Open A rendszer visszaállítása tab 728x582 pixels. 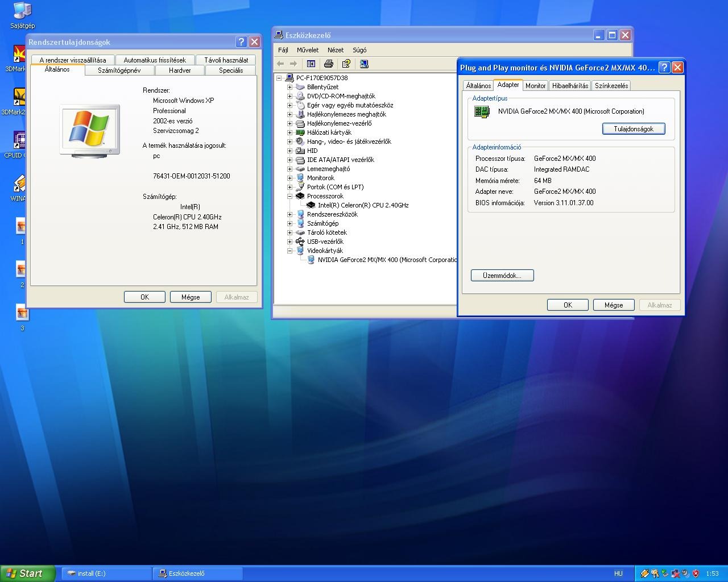tap(73, 60)
